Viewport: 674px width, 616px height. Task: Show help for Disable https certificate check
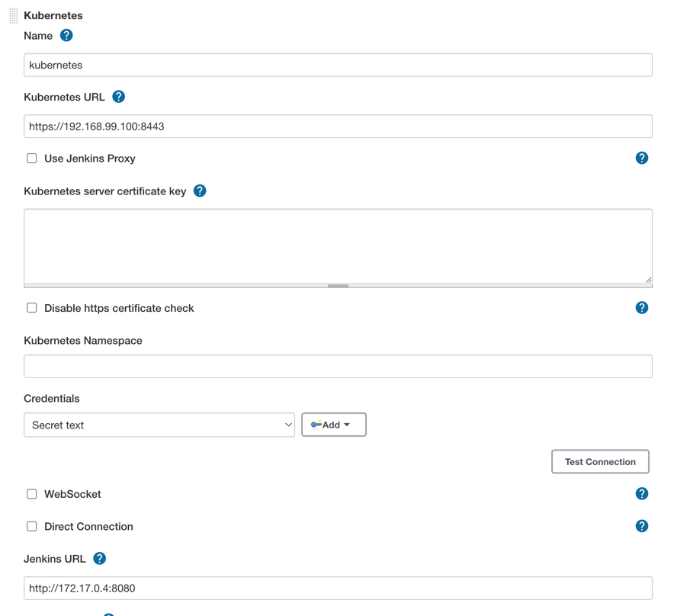click(x=642, y=307)
